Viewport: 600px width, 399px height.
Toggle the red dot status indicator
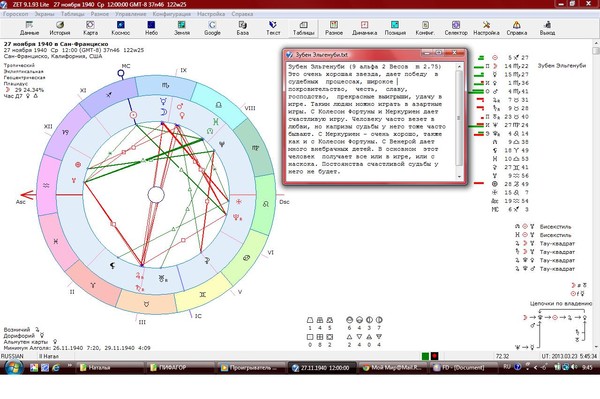pyautogui.click(x=434, y=356)
